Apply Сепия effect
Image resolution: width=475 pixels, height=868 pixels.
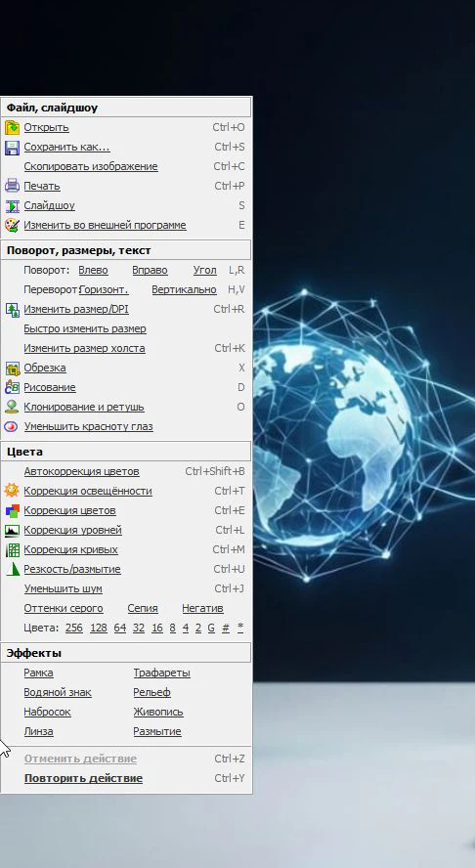tap(143, 608)
